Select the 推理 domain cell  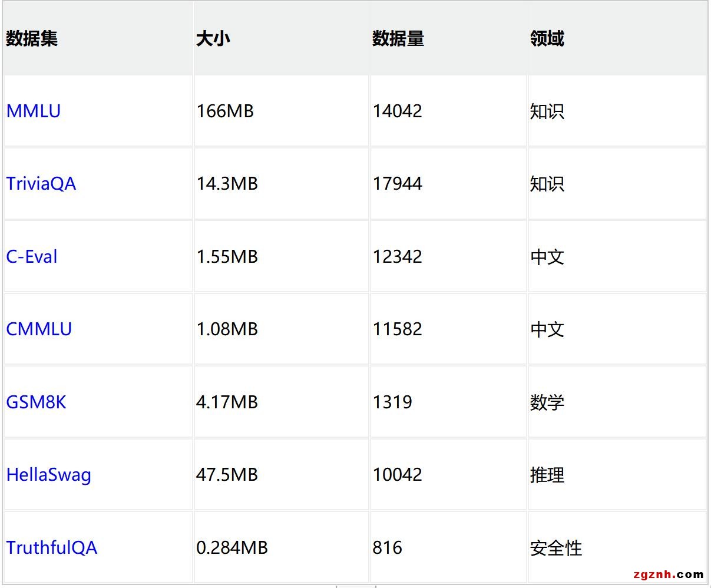pos(547,475)
